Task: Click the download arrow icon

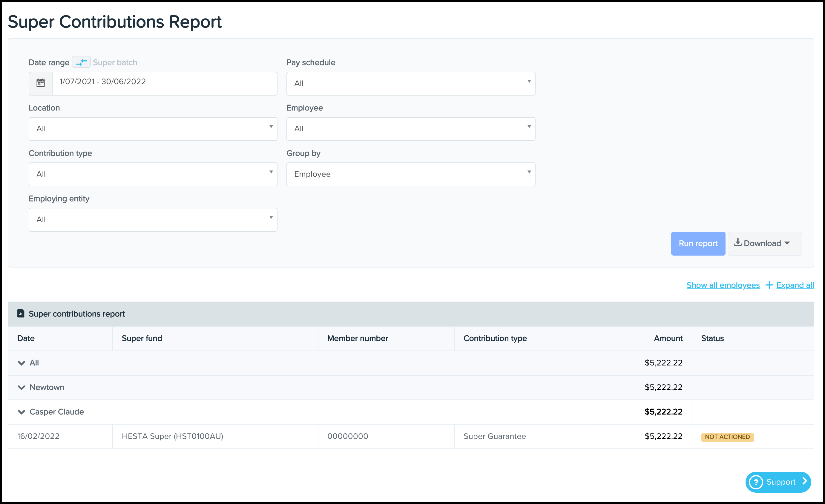Action: point(737,243)
